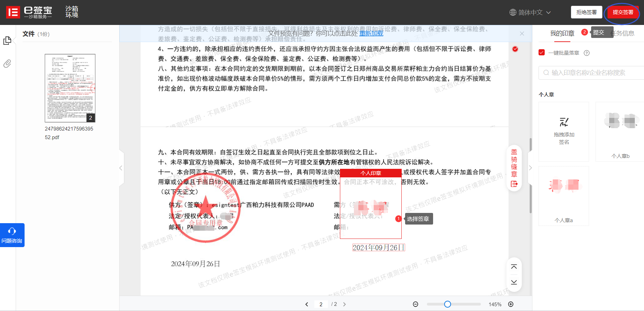Click the 个人印章 signature placeholder header
The height and width of the screenshot is (311, 644).
(371, 173)
